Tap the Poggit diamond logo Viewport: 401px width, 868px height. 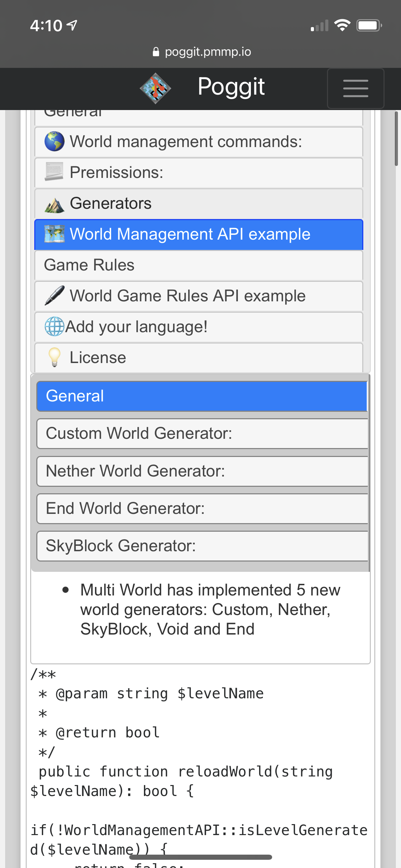click(x=156, y=88)
